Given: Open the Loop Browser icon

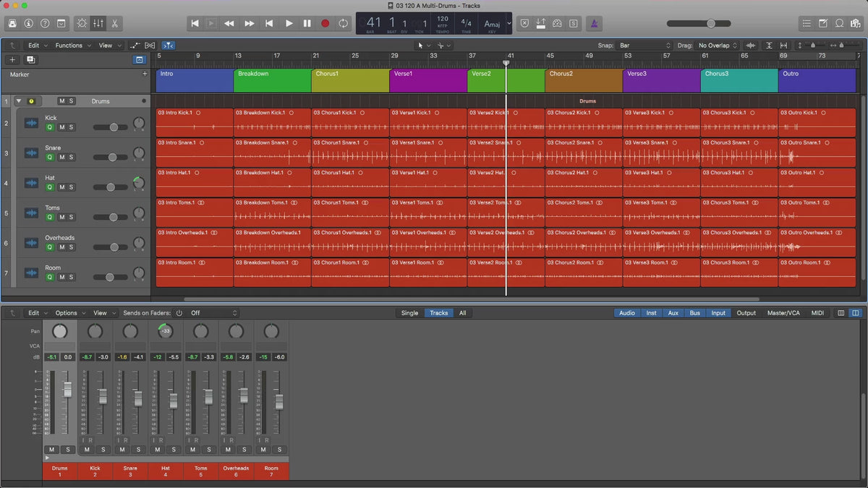Looking at the screenshot, I should click(839, 23).
